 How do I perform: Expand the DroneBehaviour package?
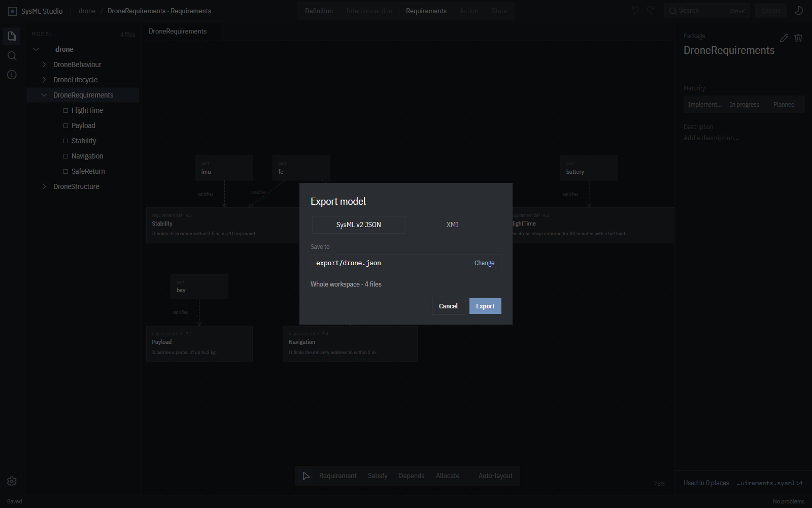(44, 65)
